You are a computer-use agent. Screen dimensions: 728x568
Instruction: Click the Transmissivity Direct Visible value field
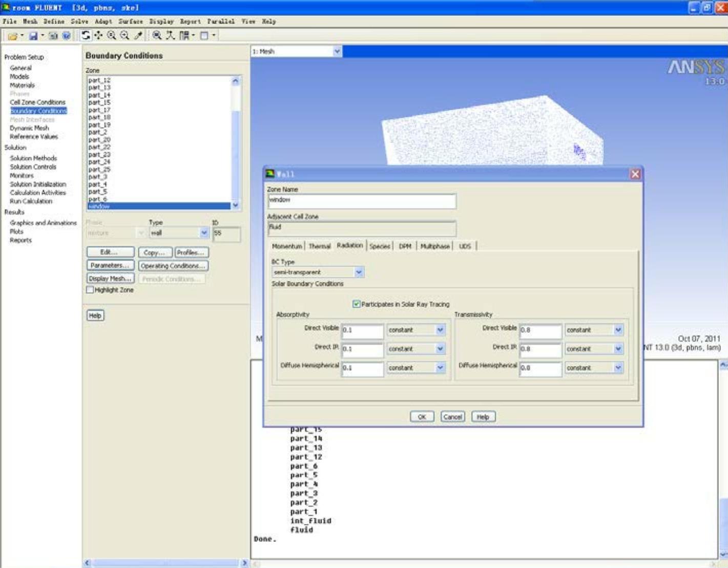540,330
